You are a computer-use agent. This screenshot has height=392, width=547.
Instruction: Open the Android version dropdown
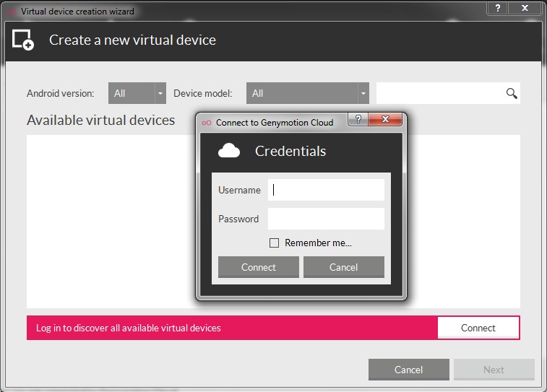click(x=137, y=93)
